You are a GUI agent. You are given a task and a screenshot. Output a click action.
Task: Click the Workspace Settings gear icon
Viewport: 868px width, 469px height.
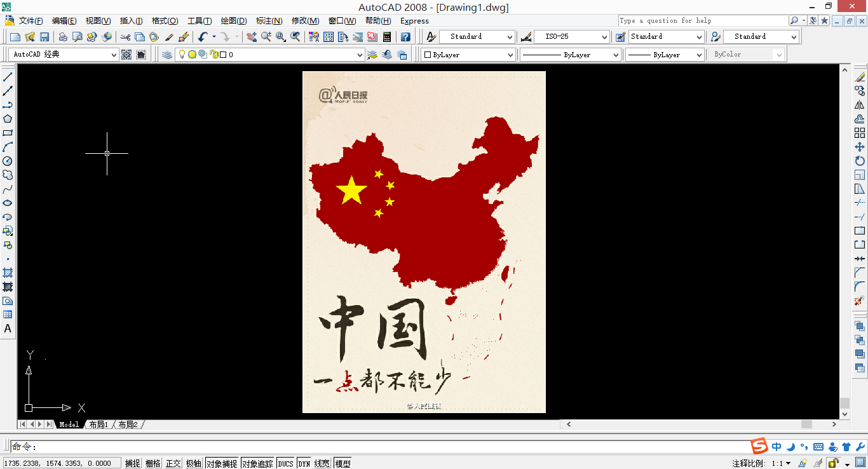point(126,55)
